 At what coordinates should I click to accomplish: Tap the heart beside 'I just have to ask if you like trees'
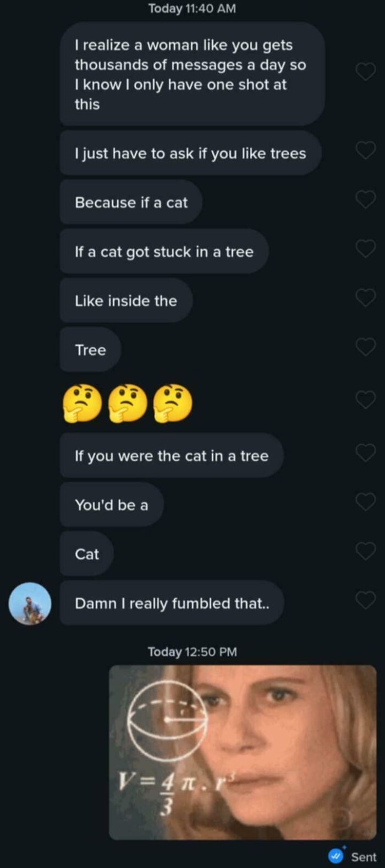(x=366, y=150)
